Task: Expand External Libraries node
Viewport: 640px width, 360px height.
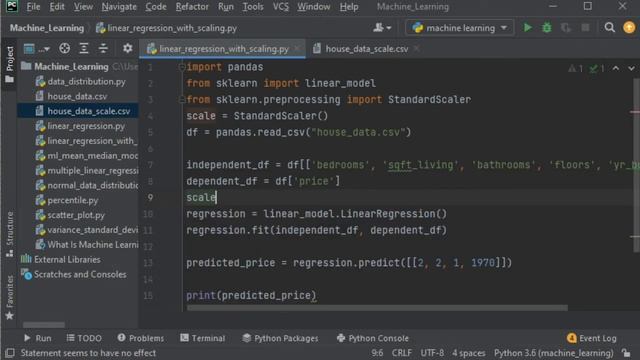Action: click(67, 260)
